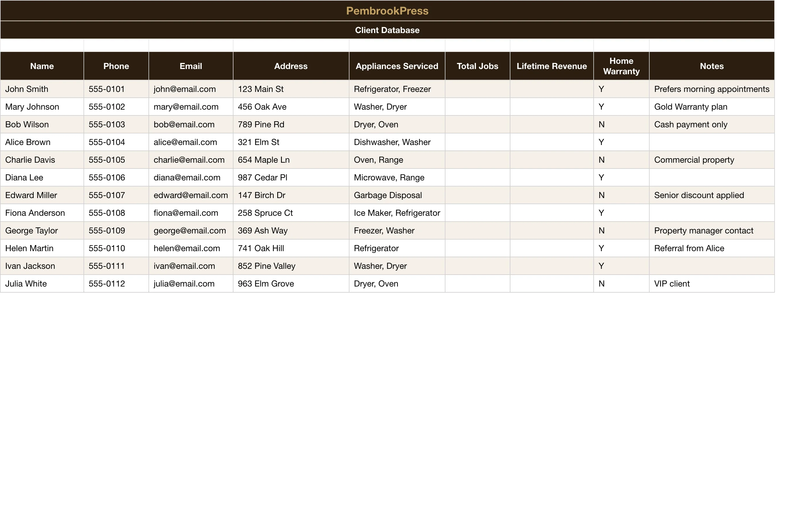Select the 654 Maple Ln address
Image resolution: width=812 pixels, height=522 pixels.
(x=291, y=160)
